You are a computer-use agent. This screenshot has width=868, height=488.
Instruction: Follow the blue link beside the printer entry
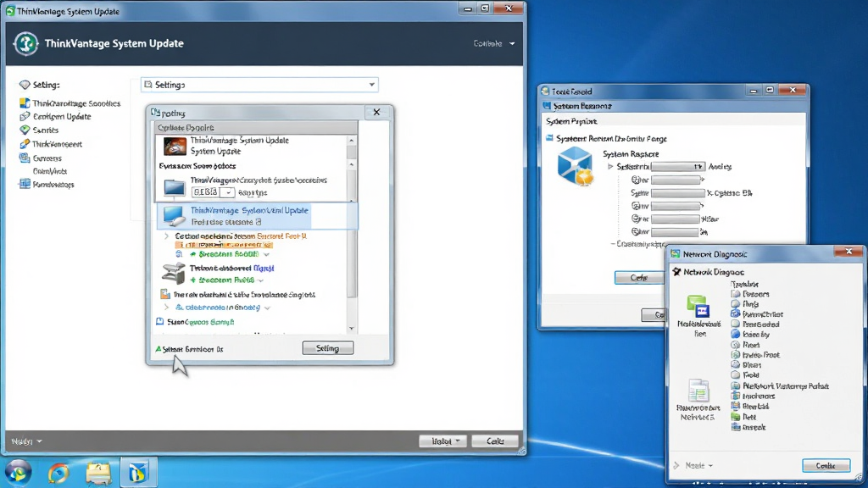[264, 269]
